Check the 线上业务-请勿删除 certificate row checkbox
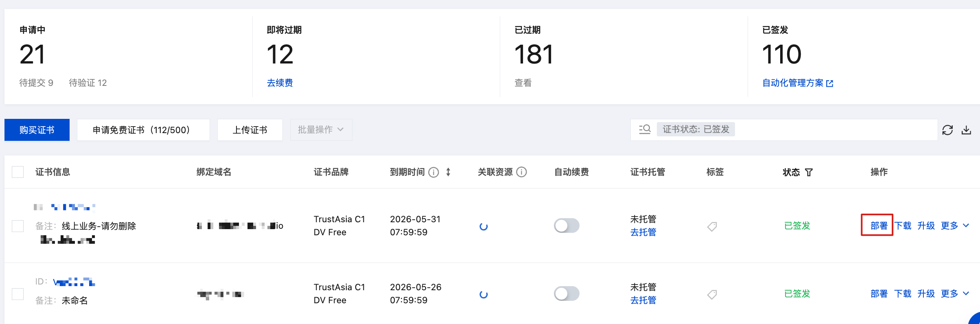980x324 pixels. pyautogui.click(x=18, y=226)
